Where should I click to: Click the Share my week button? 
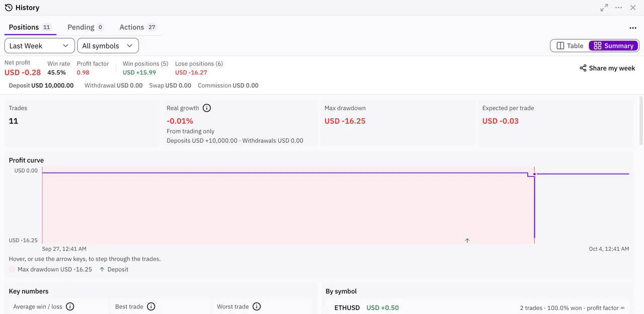coord(607,68)
